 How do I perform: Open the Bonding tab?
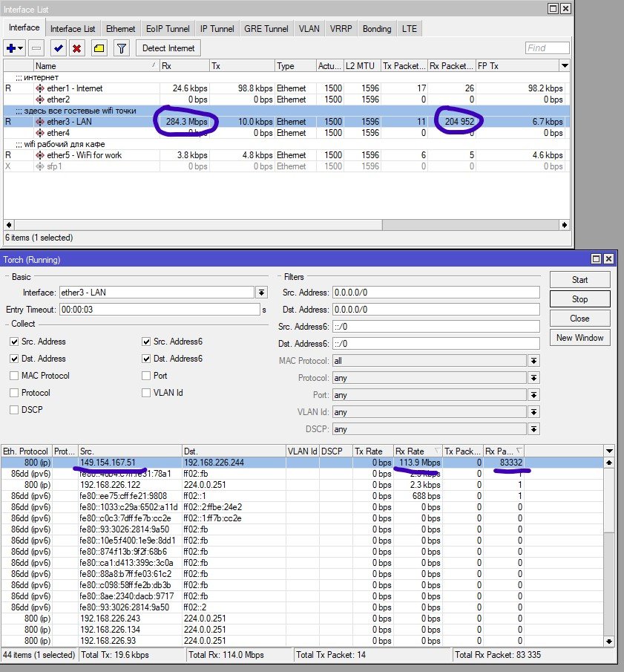click(377, 29)
